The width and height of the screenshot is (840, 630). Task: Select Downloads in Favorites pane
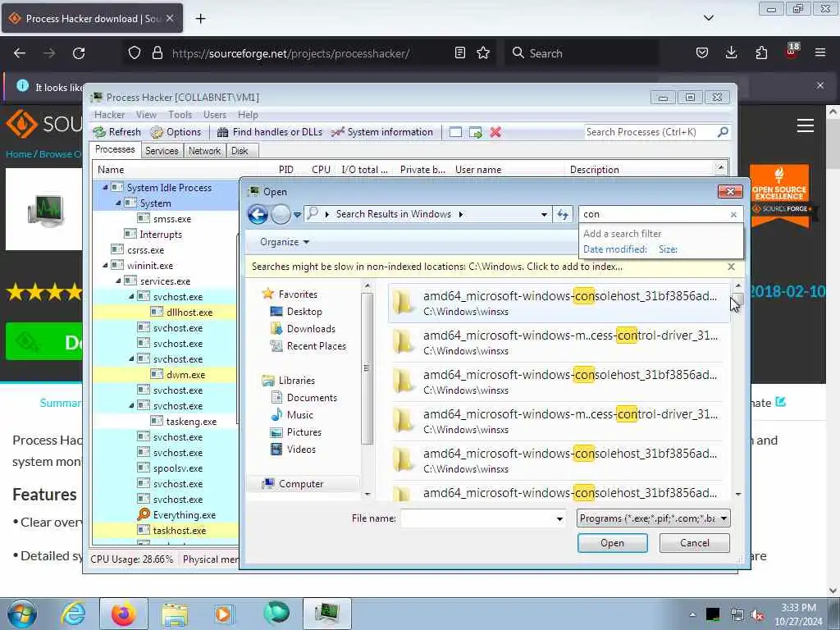point(311,329)
